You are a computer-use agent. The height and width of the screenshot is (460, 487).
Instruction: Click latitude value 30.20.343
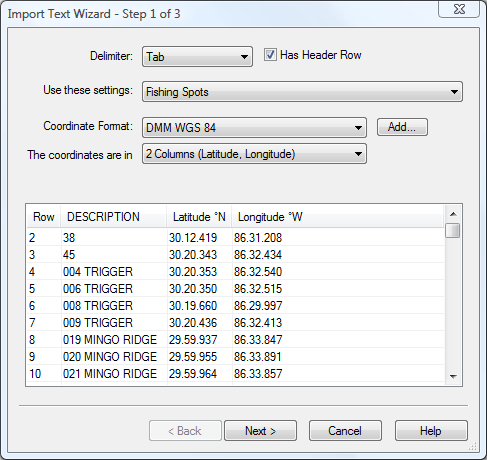coord(193,255)
